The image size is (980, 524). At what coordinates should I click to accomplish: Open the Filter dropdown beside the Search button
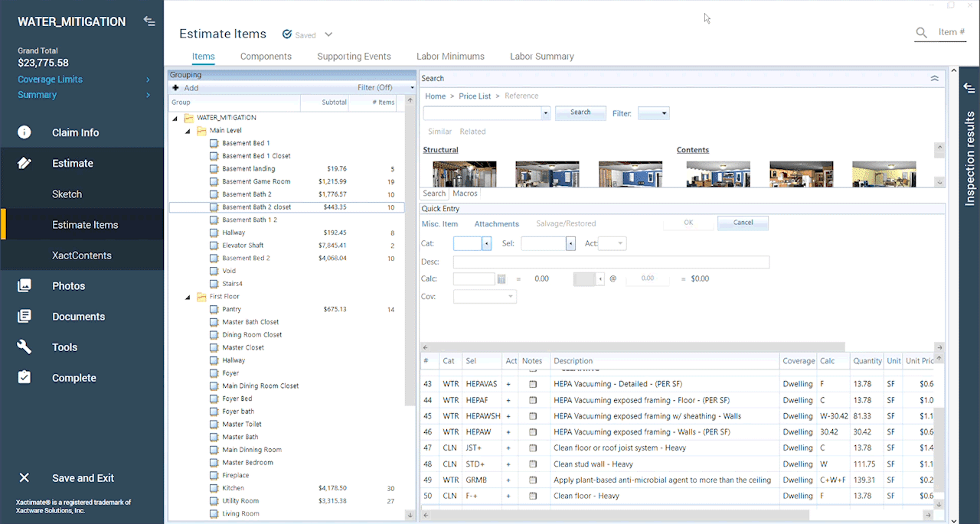652,112
